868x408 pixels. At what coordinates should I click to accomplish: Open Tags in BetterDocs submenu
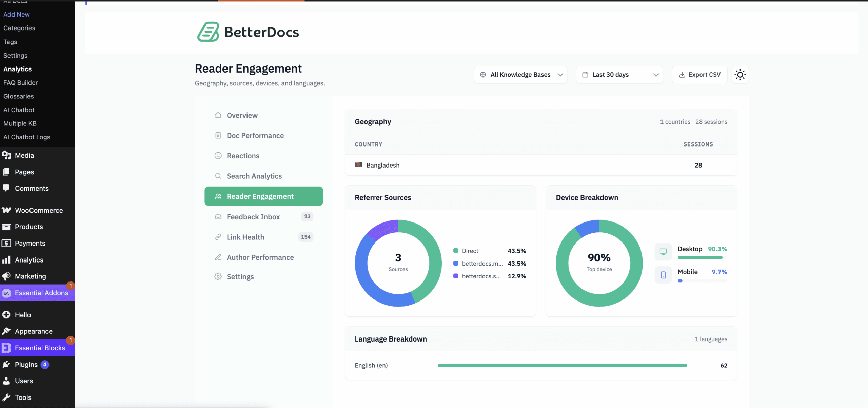pyautogui.click(x=10, y=42)
